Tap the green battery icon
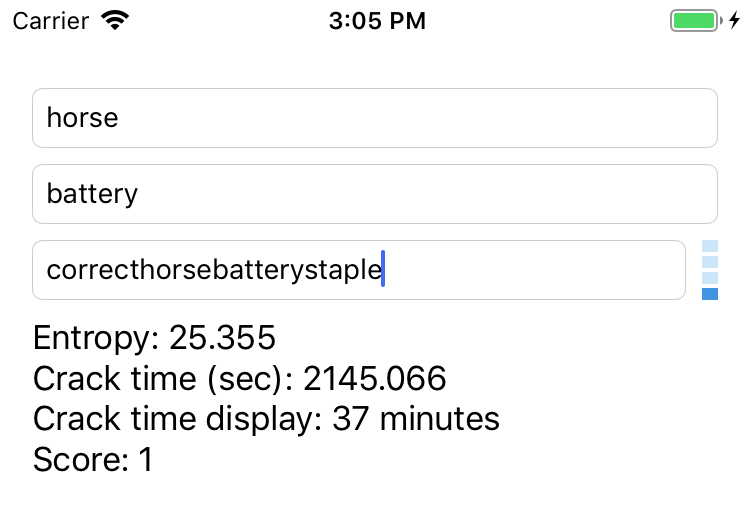 click(x=694, y=21)
